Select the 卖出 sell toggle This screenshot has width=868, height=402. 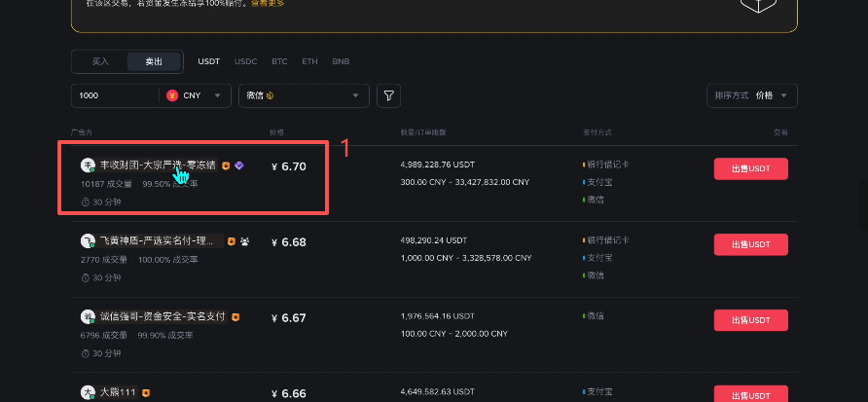[154, 61]
